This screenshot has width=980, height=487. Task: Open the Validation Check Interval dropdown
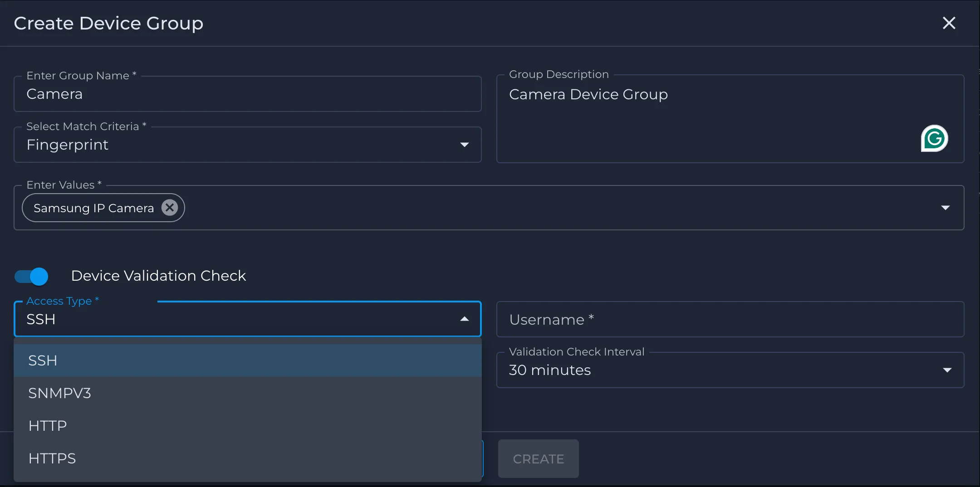[730, 370]
